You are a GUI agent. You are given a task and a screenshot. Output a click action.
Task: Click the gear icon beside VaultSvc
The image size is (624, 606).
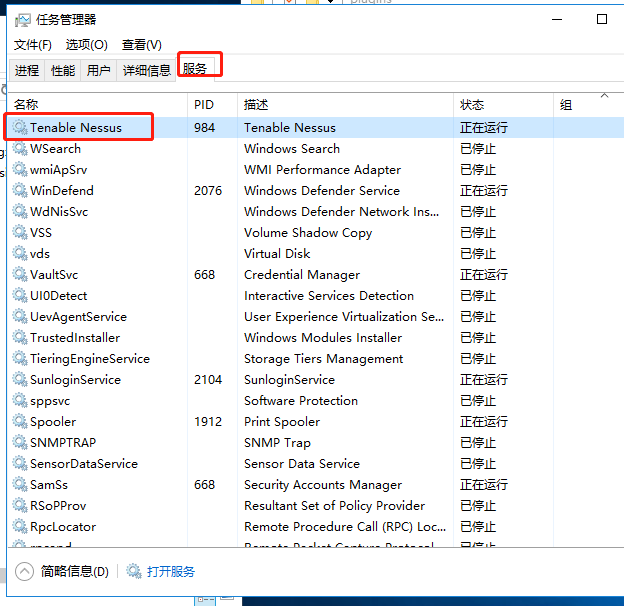pos(20,275)
